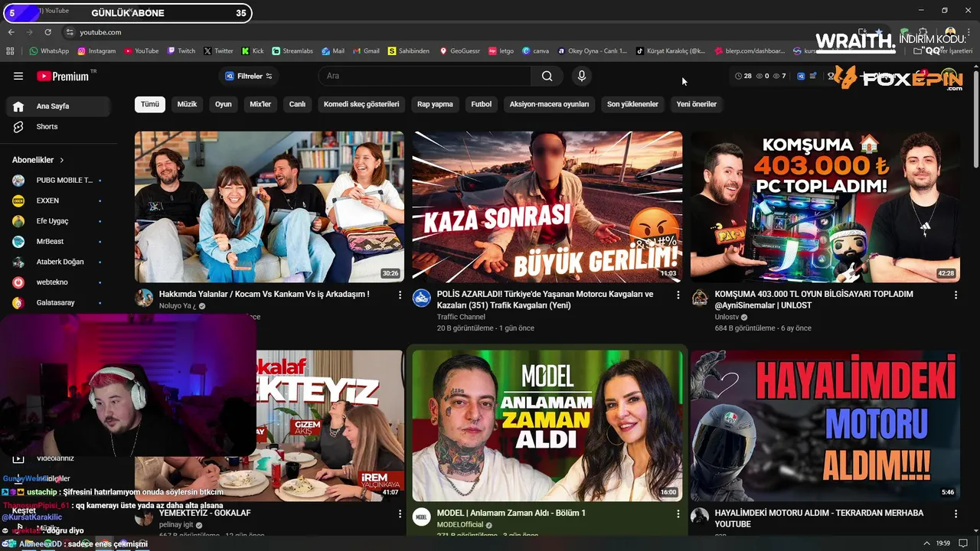This screenshot has width=980, height=551.
Task: Open options menu for HAYALİMDEKİ MOTORU ALDIM video
Action: pos(955,514)
